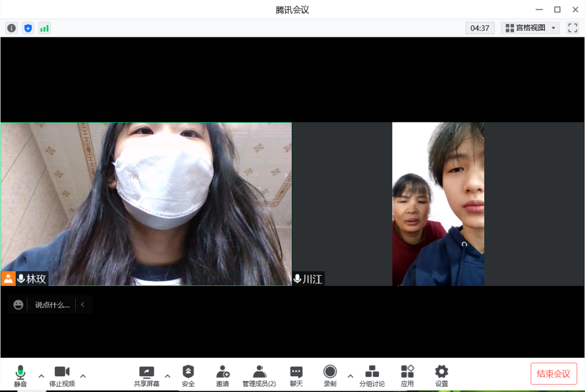Invite participants with 邀请

[223, 376]
